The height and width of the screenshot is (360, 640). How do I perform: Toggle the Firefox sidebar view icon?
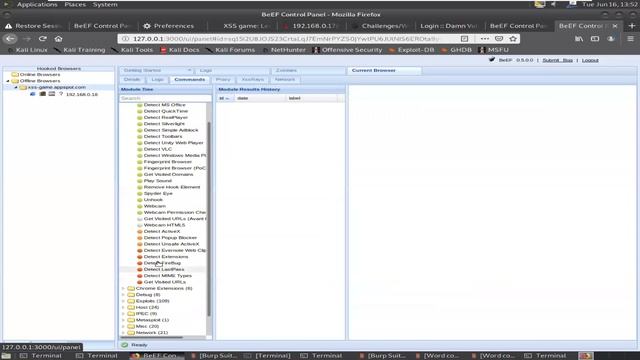pos(595,38)
